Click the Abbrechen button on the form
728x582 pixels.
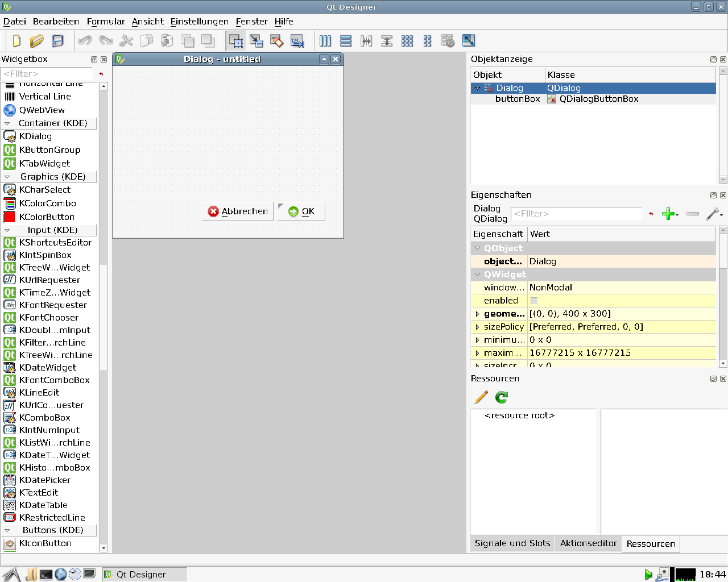(238, 211)
